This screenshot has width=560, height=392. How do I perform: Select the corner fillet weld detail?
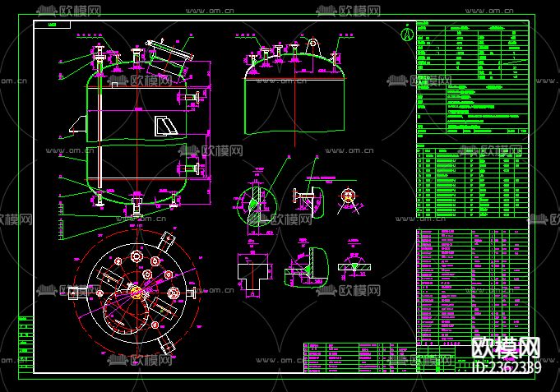pos(307,268)
